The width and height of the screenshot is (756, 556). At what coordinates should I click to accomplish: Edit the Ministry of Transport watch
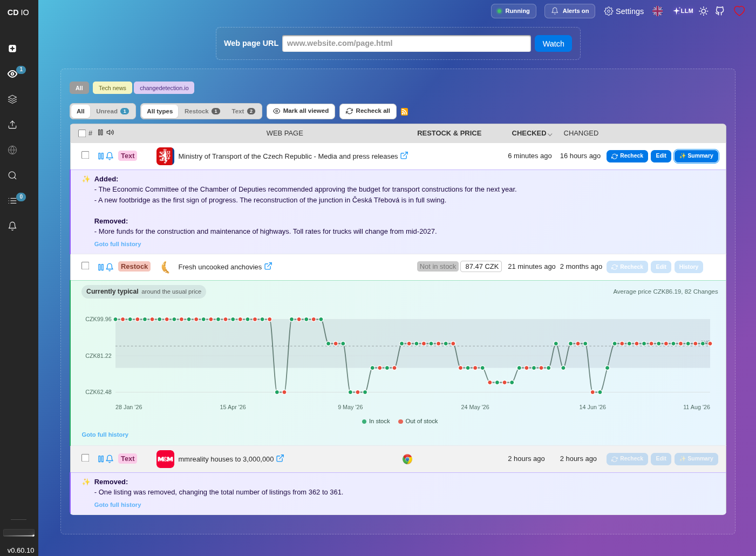click(661, 156)
